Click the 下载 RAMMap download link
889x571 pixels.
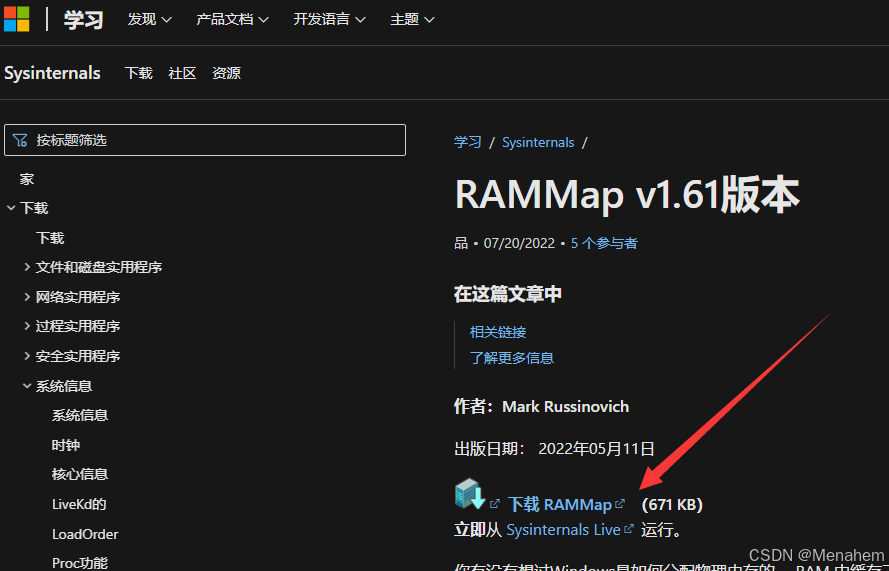(x=560, y=504)
